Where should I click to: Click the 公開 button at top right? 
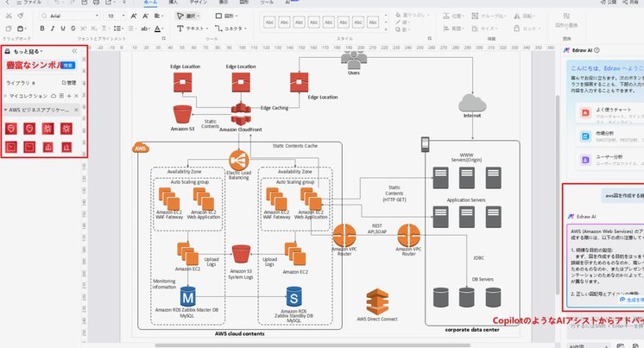coord(609,2)
